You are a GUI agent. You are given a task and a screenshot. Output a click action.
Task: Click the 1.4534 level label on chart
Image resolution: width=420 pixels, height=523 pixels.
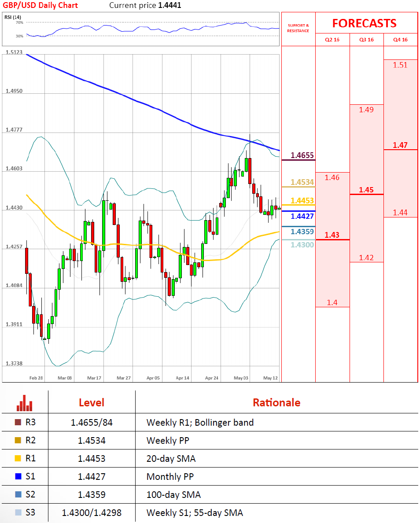302,182
